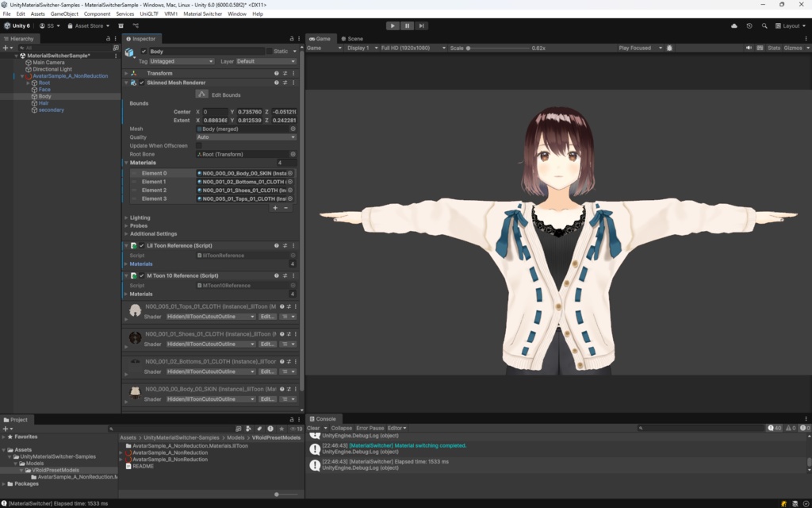This screenshot has height=508, width=812.
Task: Click the Step frame button in the toolbar
Action: click(421, 25)
